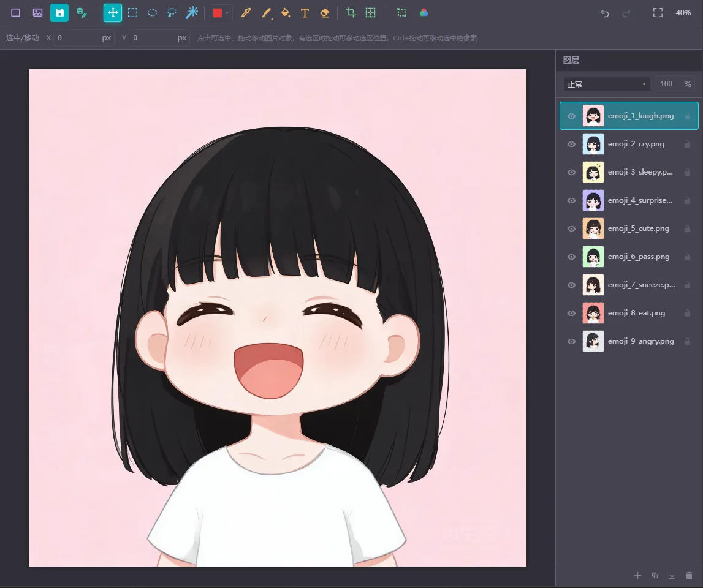The image size is (703, 588).
Task: Toggle lock on emoji_4_surprise layer
Action: (x=687, y=200)
